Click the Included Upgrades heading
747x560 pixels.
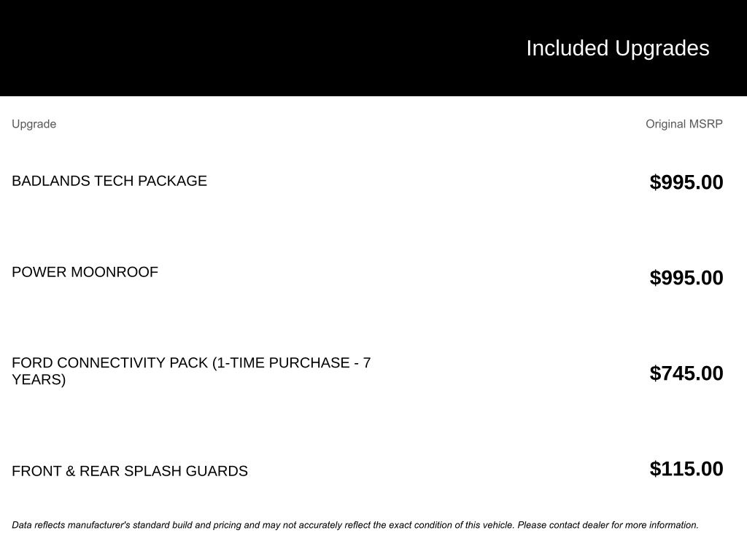617,48
